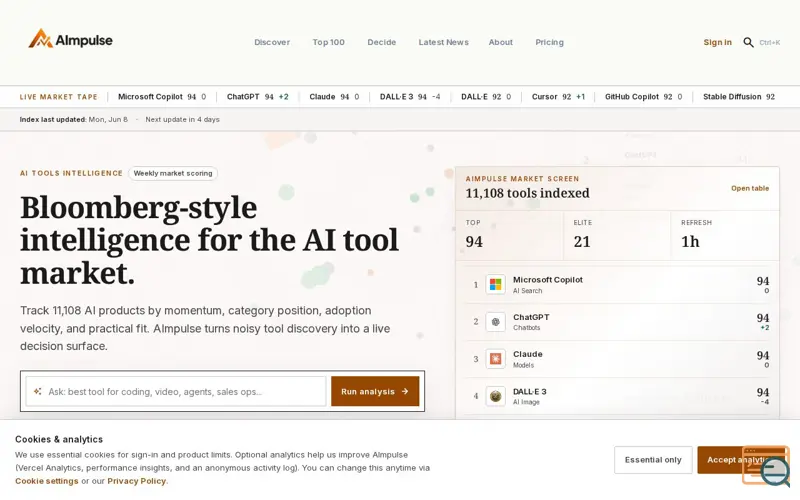Click the REFRESH 1h stat tile

tap(725, 235)
